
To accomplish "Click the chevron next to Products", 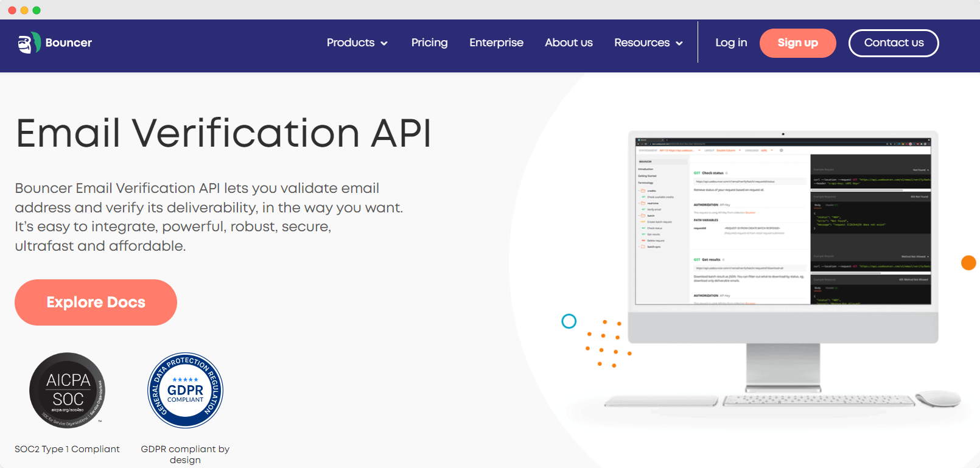I will pos(384,43).
